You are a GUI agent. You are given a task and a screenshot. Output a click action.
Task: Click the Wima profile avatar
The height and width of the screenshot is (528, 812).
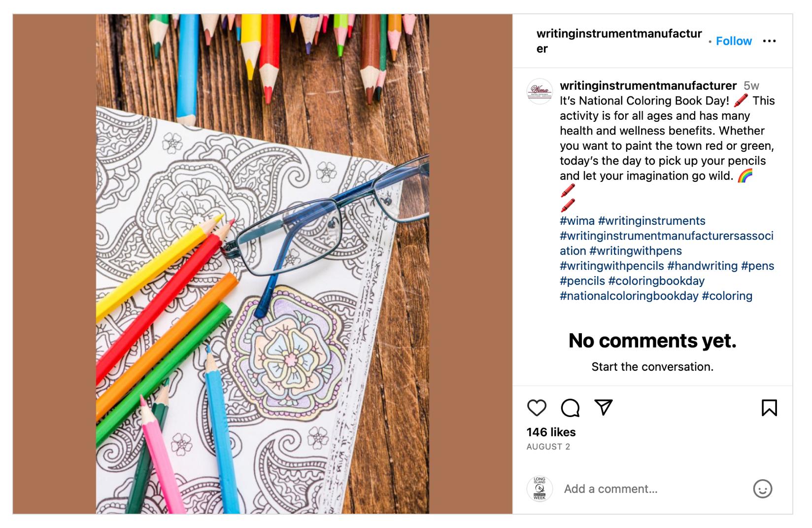[x=540, y=91]
